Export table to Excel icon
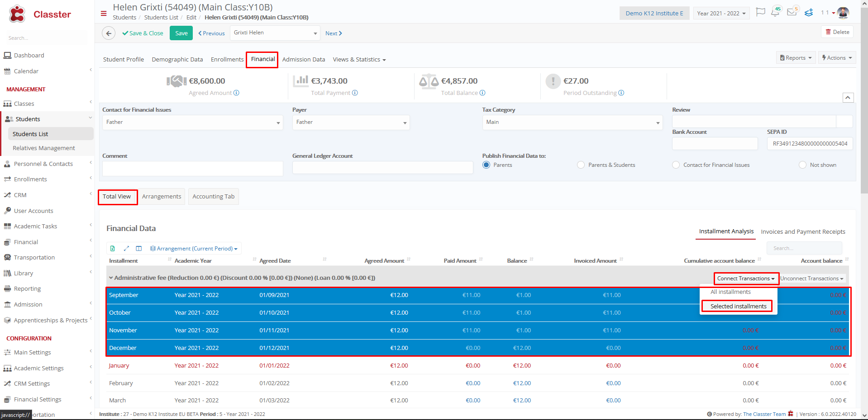The width and height of the screenshot is (868, 420). (x=113, y=248)
